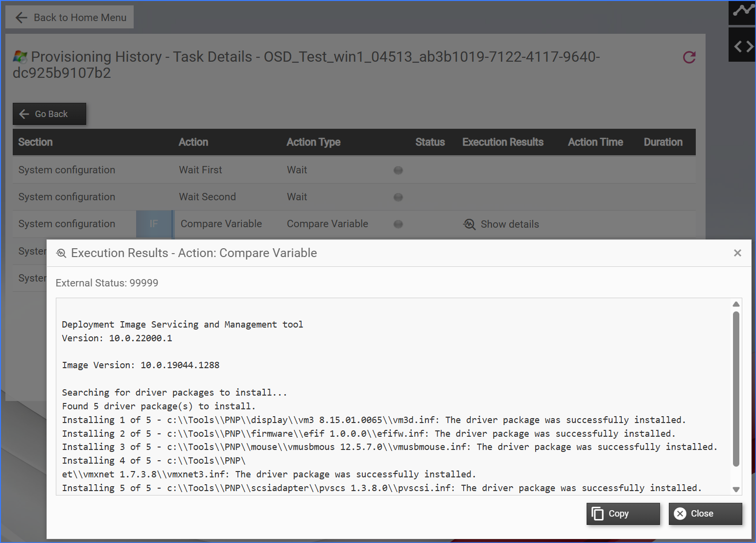The height and width of the screenshot is (543, 756).
Task: Click the Execution Results dialog title icon
Action: pos(61,253)
